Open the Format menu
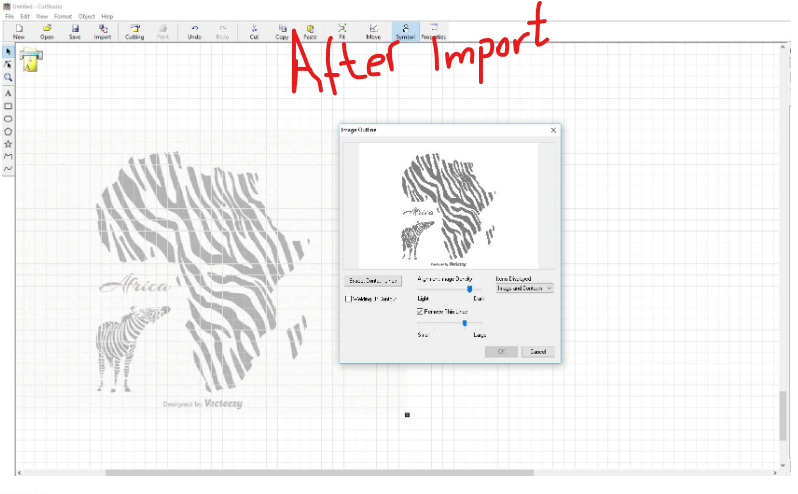This screenshot has height=494, width=798. point(63,16)
